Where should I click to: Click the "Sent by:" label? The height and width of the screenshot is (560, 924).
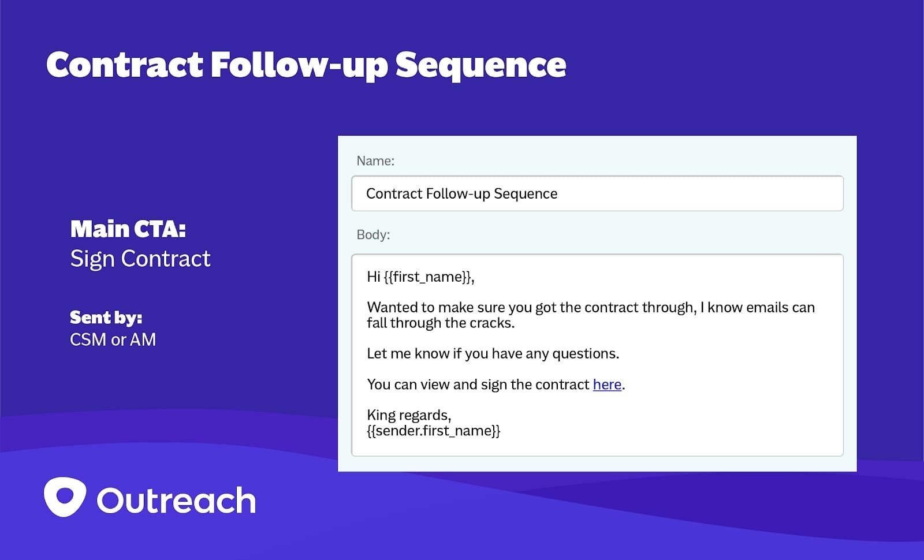click(106, 318)
